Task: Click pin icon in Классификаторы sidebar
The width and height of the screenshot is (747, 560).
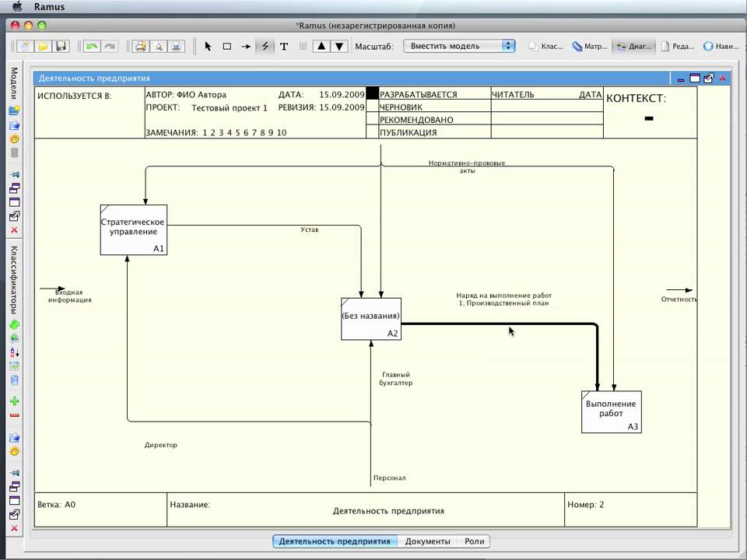Action: pos(14,473)
